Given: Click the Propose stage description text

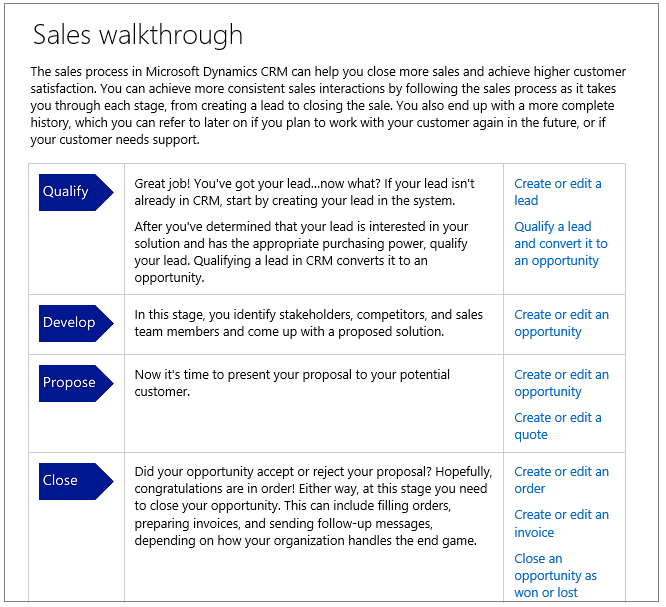Looking at the screenshot, I should tap(293, 383).
